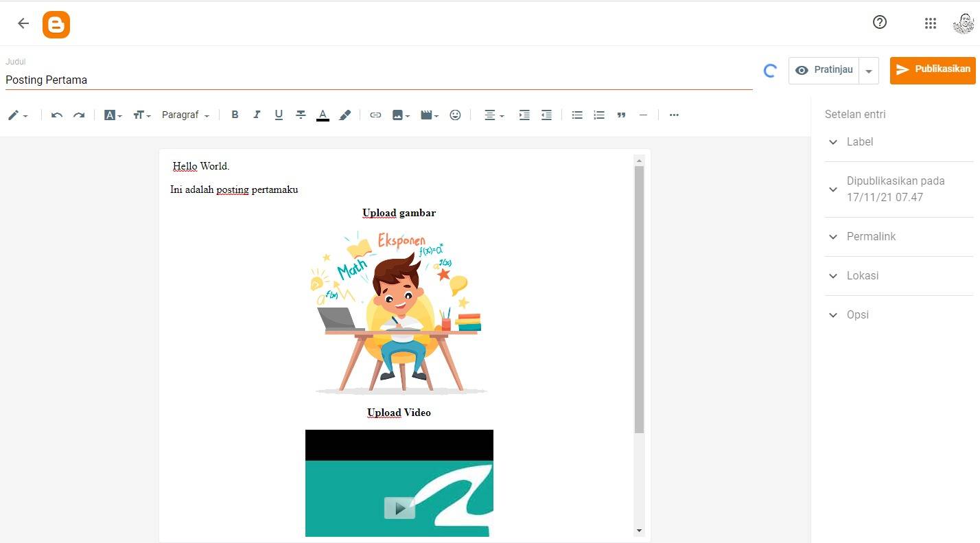Click the redo arrow icon

79,115
